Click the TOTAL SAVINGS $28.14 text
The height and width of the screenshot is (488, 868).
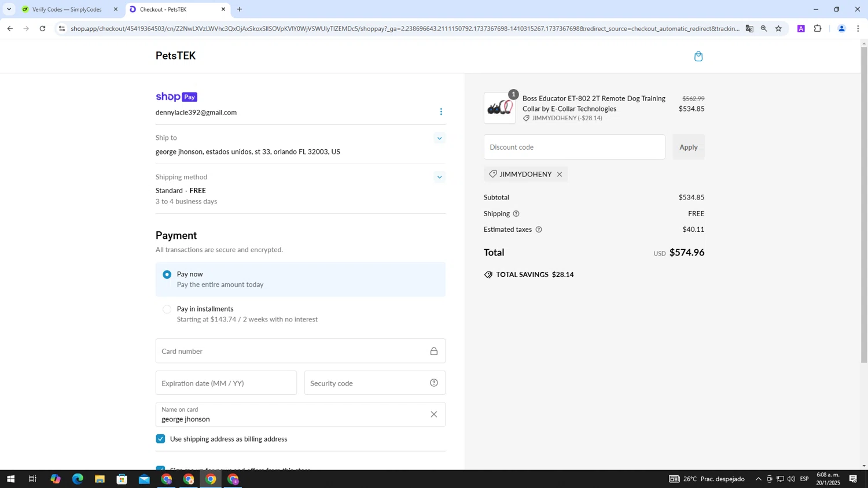click(535, 275)
